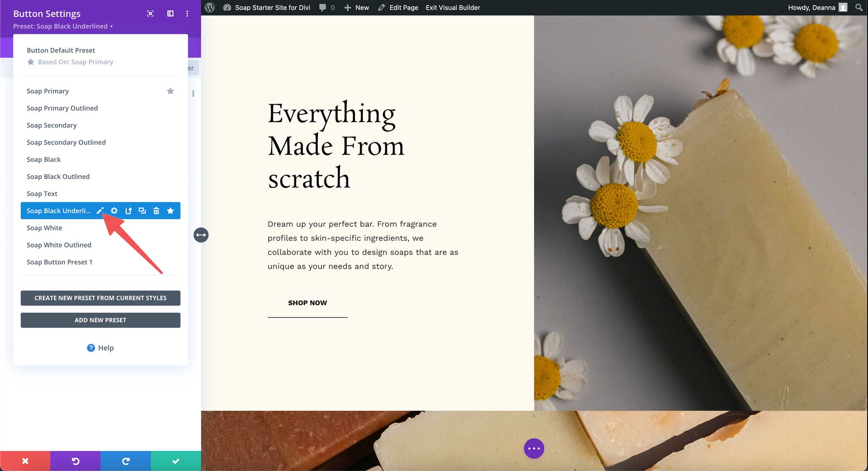
Task: Click the user avatar next to Howdy, Deanna
Action: click(843, 7)
